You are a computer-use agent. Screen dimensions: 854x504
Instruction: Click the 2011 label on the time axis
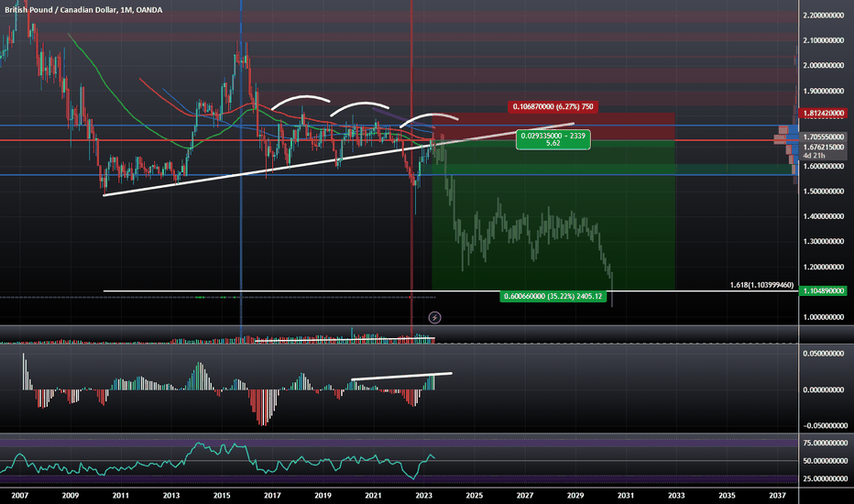(120, 495)
